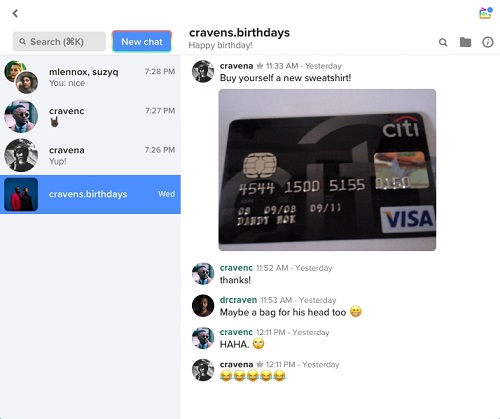This screenshot has width=500, height=419.
Task: Open the cravenc conversation
Action: coord(90,116)
